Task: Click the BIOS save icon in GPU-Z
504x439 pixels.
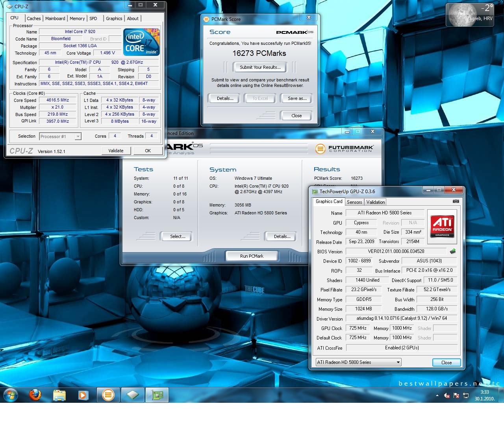Action: [x=453, y=251]
